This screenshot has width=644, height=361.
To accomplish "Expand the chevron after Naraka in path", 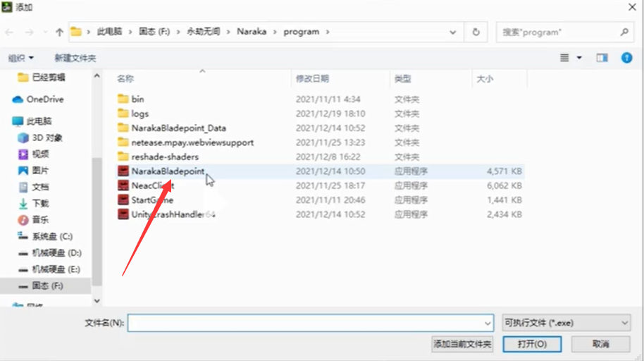I will 275,32.
